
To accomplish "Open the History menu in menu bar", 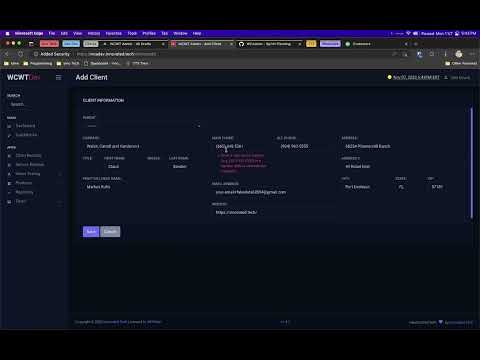I will point(94,33).
